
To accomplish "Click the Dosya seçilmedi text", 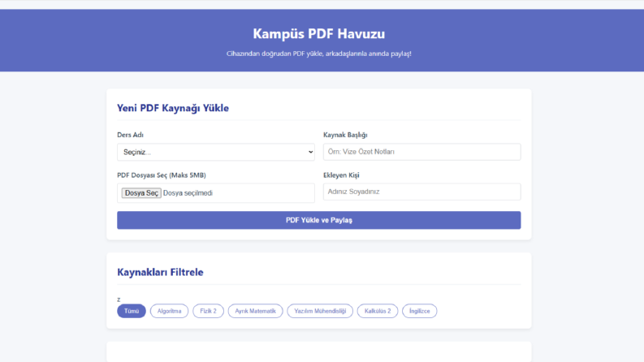I will [188, 193].
